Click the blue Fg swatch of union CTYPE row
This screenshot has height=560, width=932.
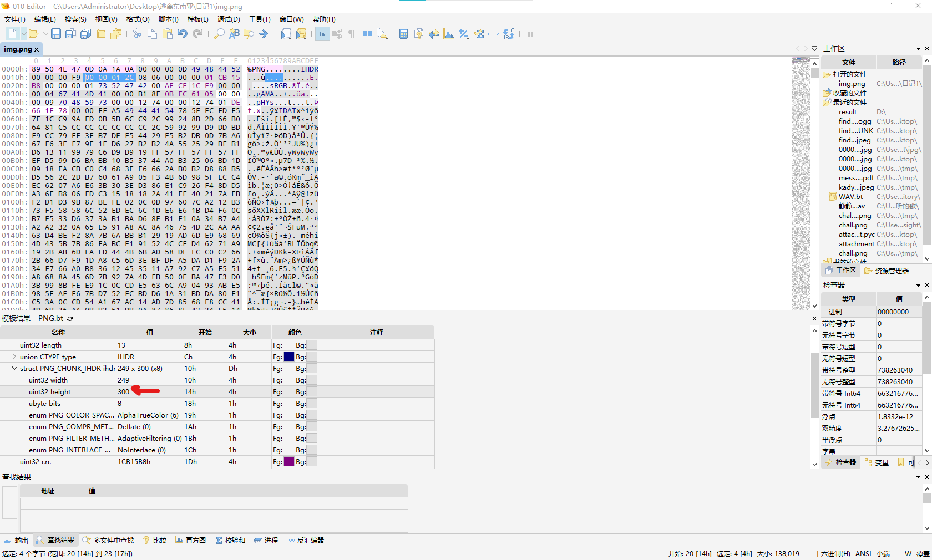pos(289,357)
